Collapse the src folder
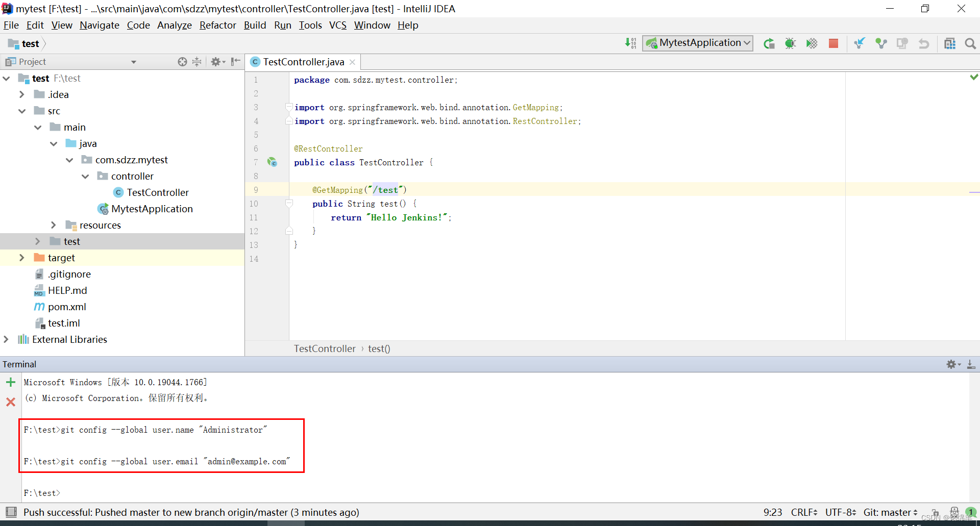 click(22, 111)
